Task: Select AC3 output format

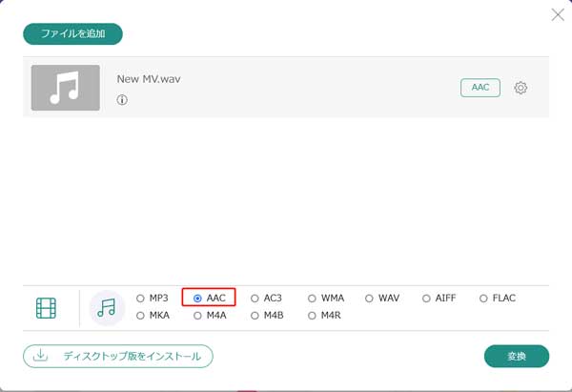Action: tap(255, 299)
